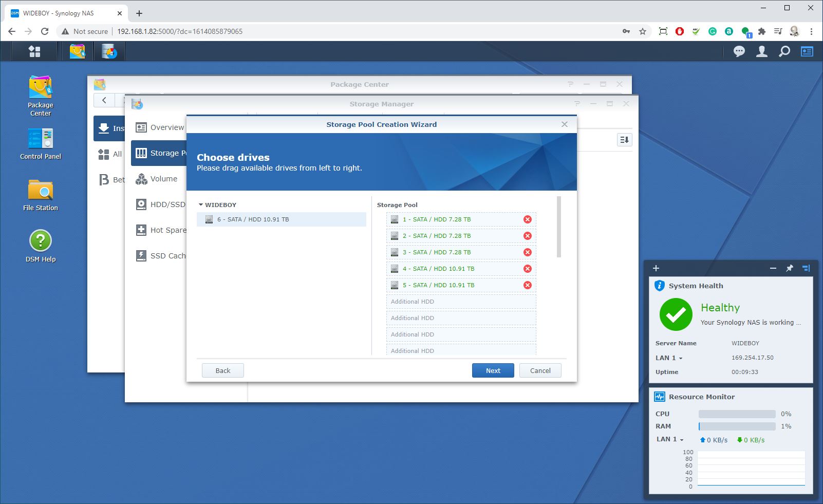Remove drive 1 from Storage Pool

528,219
